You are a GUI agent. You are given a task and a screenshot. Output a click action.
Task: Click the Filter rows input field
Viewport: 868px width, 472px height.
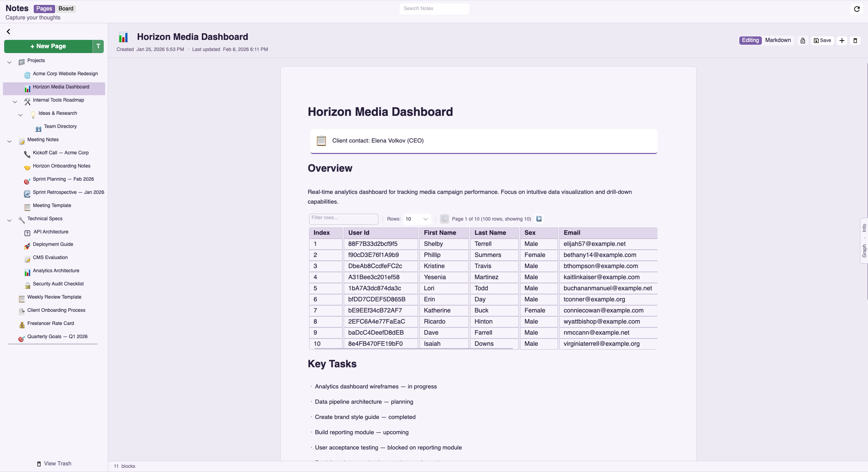pyautogui.click(x=343, y=219)
